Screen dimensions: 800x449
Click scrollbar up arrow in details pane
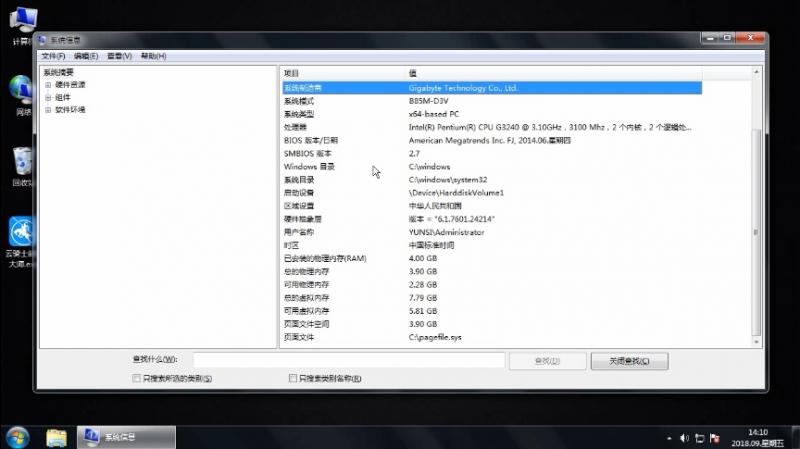(756, 72)
